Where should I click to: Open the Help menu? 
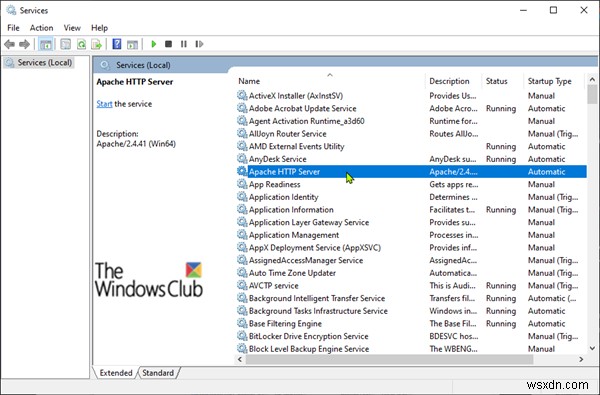(99, 28)
